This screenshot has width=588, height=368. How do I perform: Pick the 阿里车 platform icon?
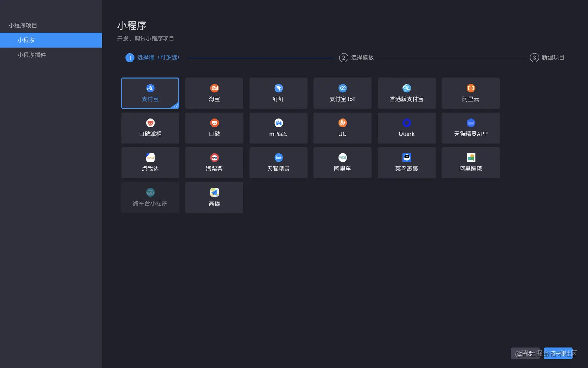[x=343, y=158]
